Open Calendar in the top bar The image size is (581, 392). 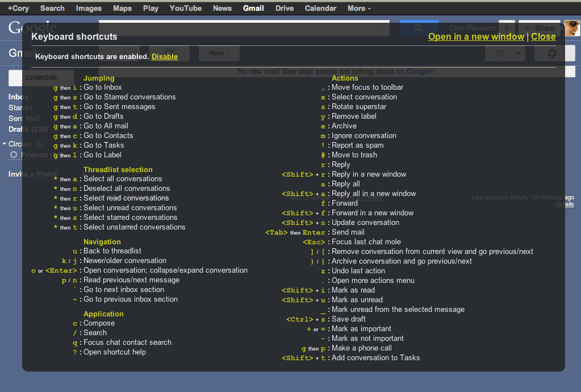[x=320, y=8]
